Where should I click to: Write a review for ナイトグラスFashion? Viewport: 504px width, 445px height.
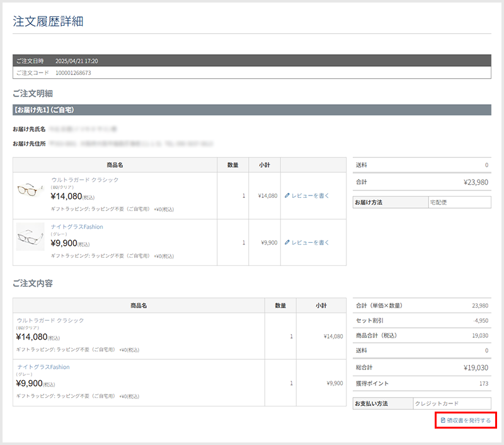pos(310,243)
